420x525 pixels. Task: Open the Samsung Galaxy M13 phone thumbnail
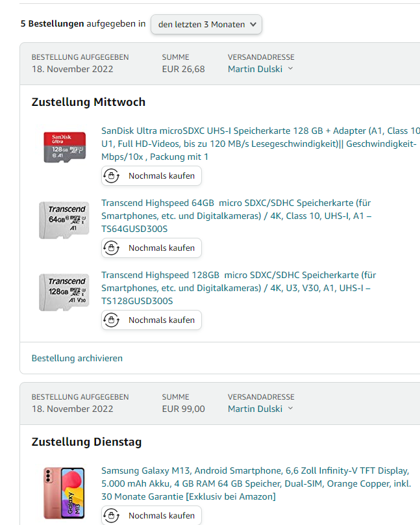coord(64,493)
